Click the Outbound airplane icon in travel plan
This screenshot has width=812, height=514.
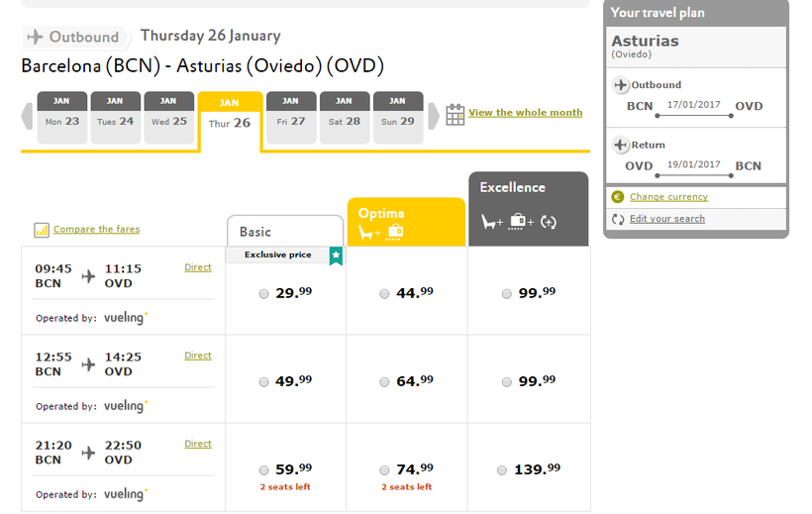click(x=621, y=85)
